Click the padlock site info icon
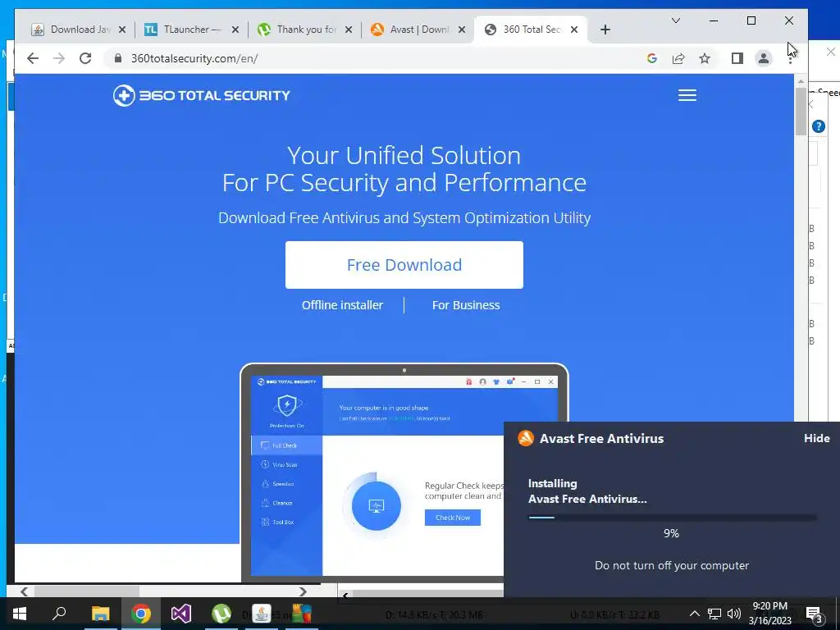The width and height of the screenshot is (840, 630). point(118,58)
